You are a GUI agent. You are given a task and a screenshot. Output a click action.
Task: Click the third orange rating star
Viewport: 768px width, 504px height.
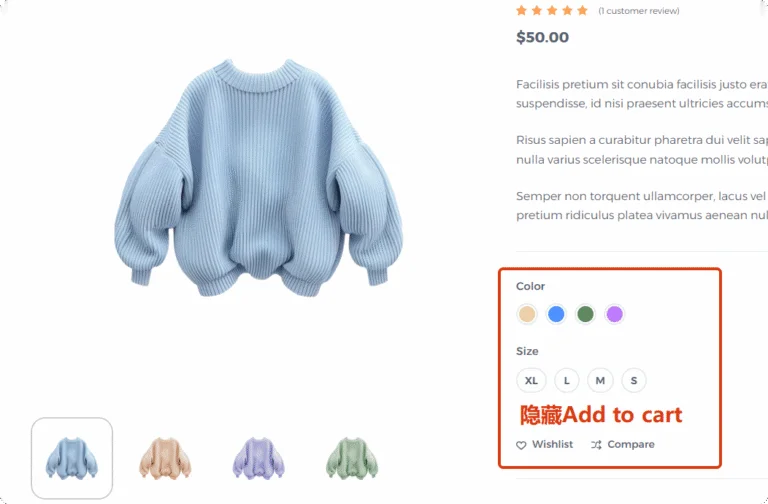point(552,10)
